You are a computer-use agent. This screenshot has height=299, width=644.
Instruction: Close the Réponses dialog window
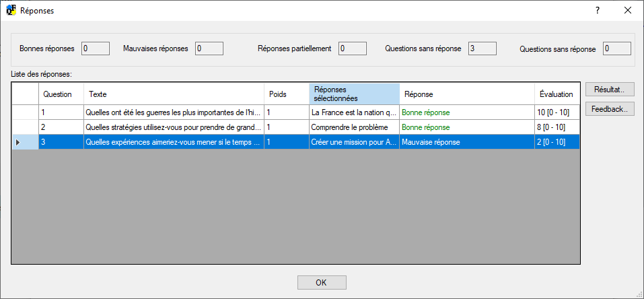tap(627, 11)
